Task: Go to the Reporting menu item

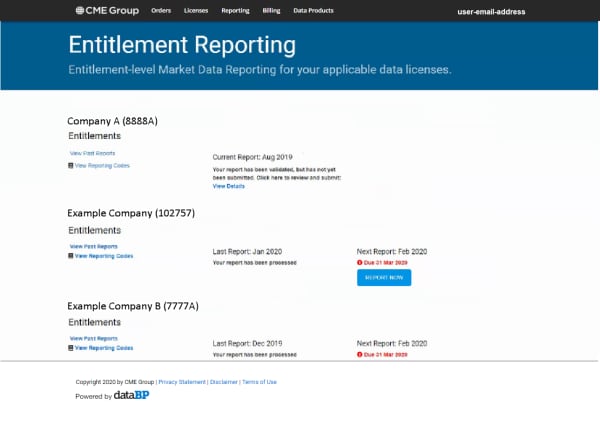Action: coord(235,10)
